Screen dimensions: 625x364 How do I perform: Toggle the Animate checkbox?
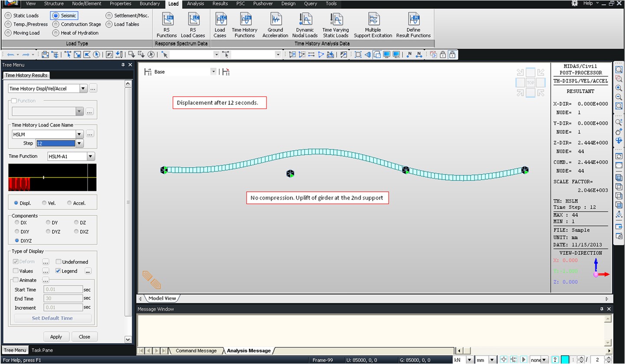(16, 280)
